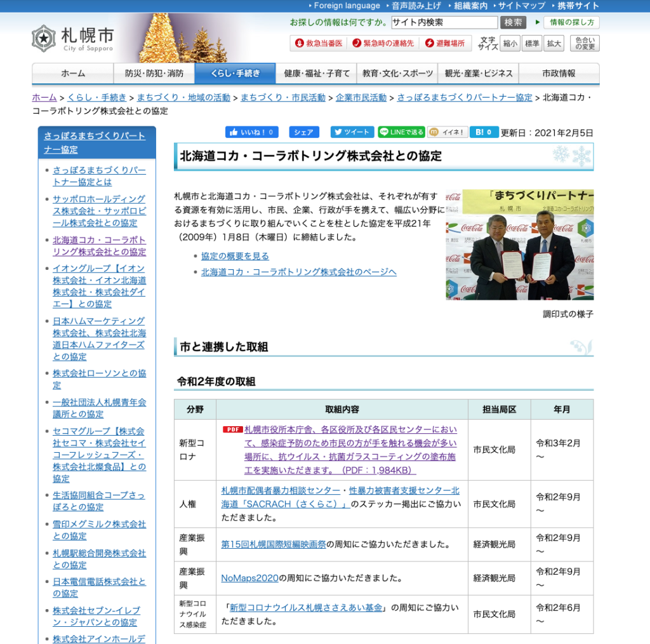
Task: Open the 教育・文化・スポーツ tab
Action: [x=397, y=74]
